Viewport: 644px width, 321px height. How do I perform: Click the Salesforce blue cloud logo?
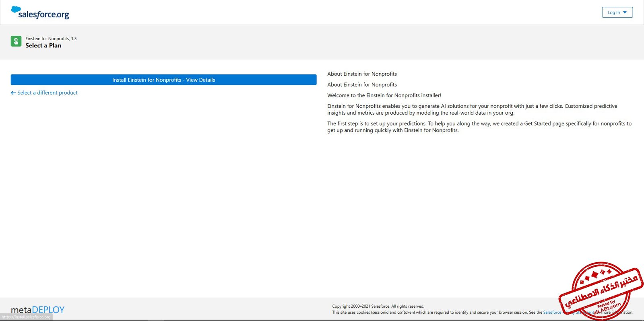16,10
